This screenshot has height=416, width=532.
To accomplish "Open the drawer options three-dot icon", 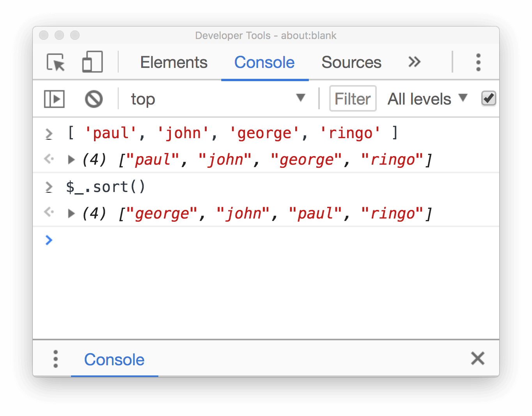I will 55,359.
